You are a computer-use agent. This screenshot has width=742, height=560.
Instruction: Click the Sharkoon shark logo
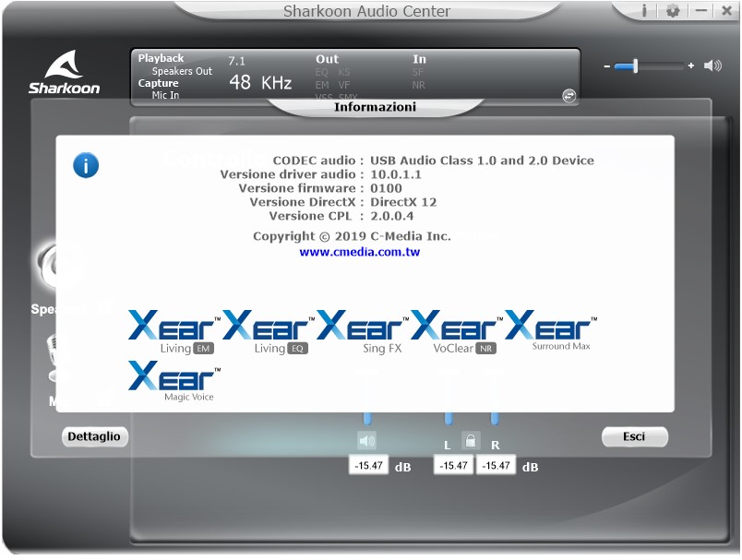pos(64,72)
